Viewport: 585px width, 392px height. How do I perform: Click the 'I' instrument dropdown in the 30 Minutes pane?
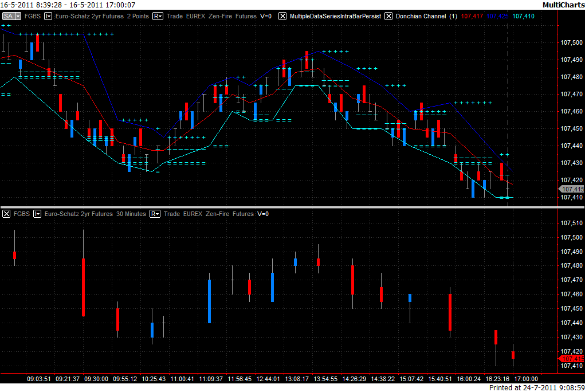click(x=37, y=214)
